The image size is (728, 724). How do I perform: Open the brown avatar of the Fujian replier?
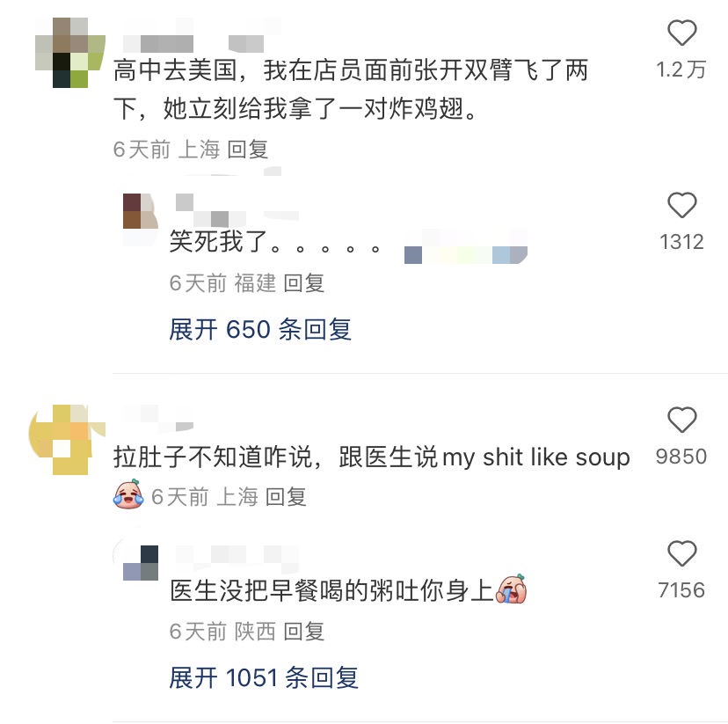click(140, 211)
